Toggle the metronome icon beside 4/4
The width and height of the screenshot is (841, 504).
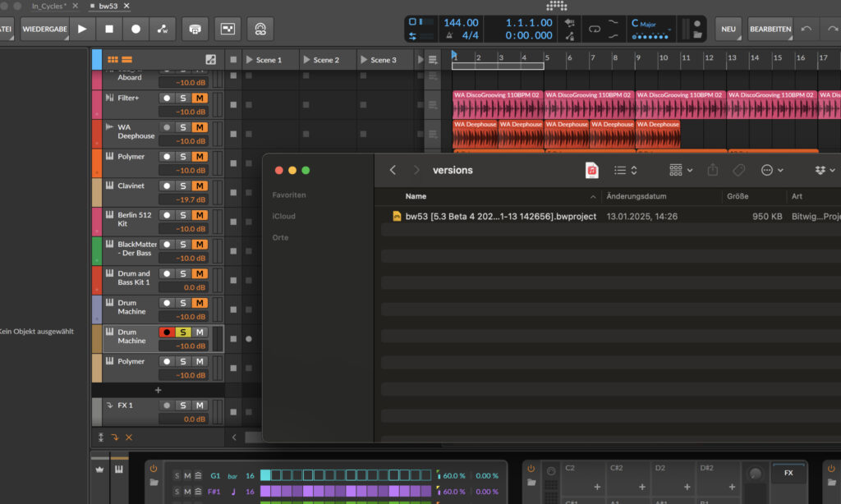coord(449,35)
